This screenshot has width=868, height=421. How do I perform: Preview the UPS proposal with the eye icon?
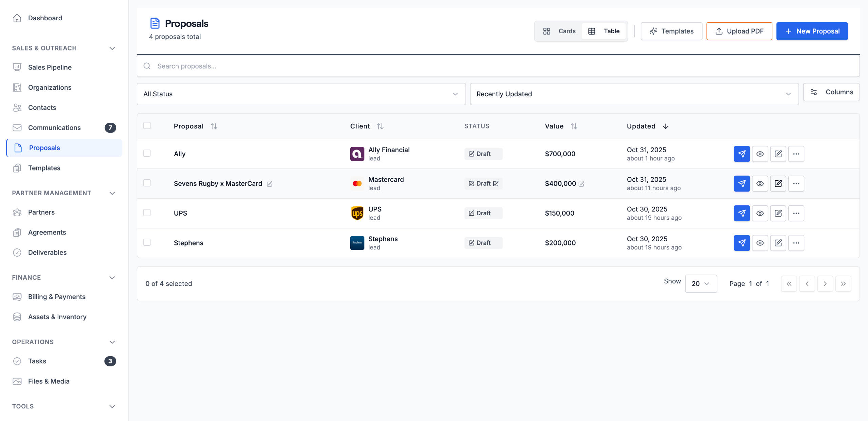(x=760, y=213)
